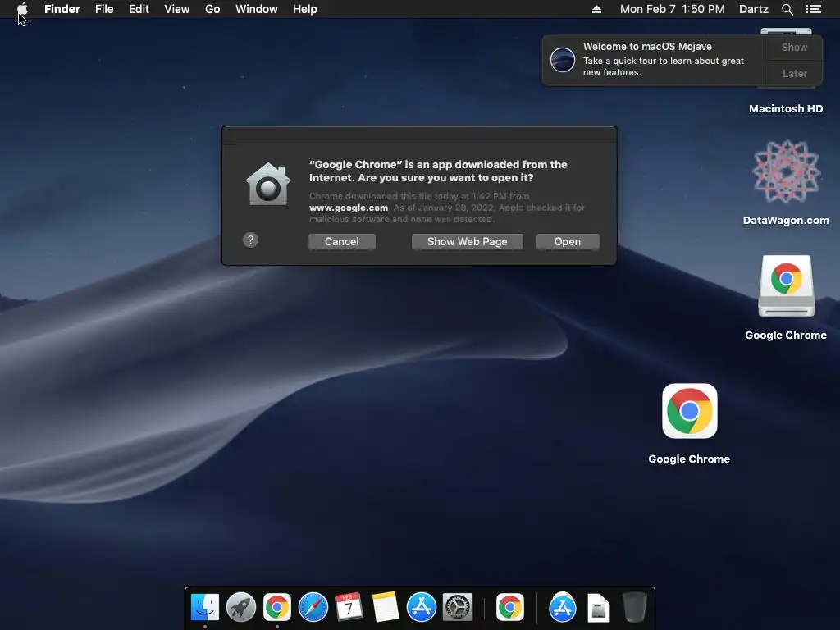Open the Help menu

tap(305, 9)
